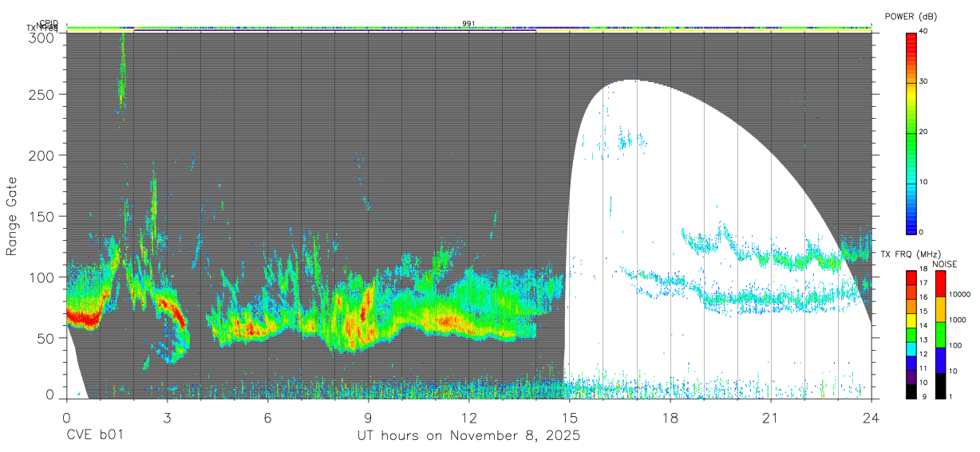This screenshot has width=980, height=452.
Task: Click the purple swatch in the TX FRQ legend
Action: [x=911, y=375]
